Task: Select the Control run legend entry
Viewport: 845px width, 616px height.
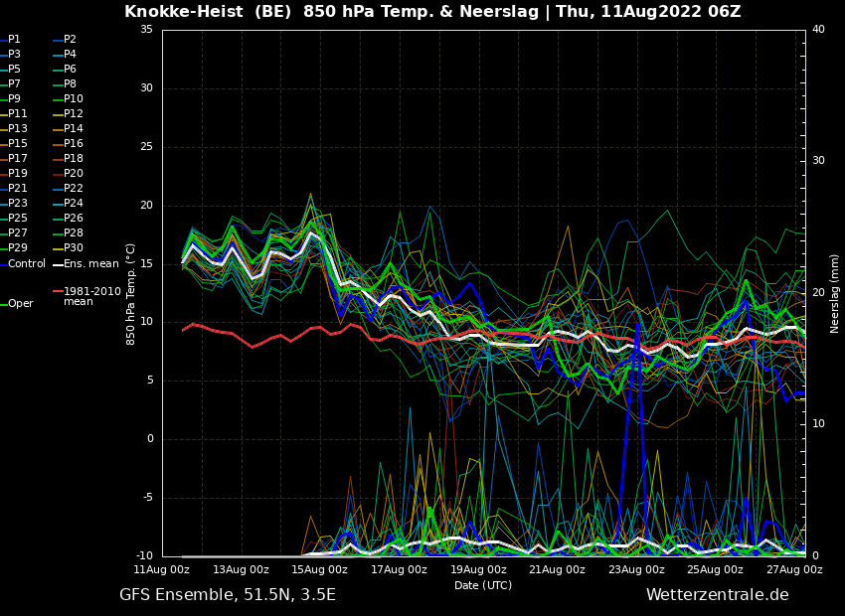Action: click(x=27, y=263)
